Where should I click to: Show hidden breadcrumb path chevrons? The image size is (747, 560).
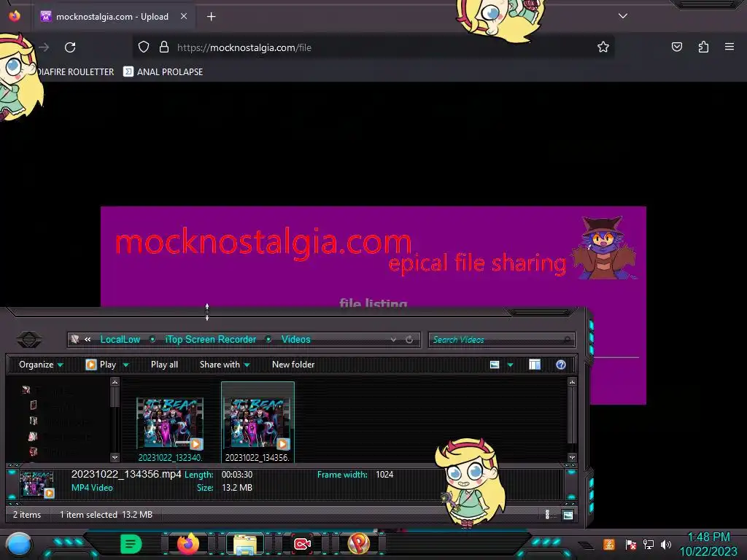click(88, 340)
